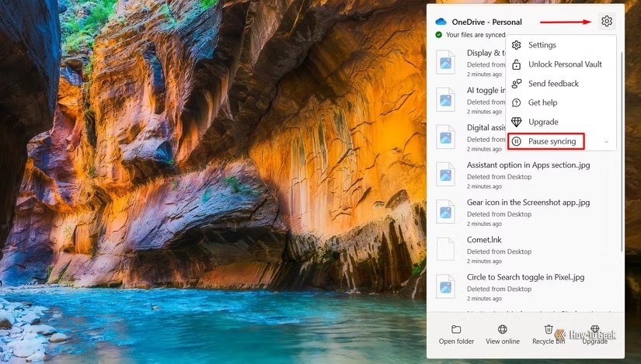Viewport: 641px width, 364px height.
Task: Click Send feedback in the menu
Action: (553, 84)
